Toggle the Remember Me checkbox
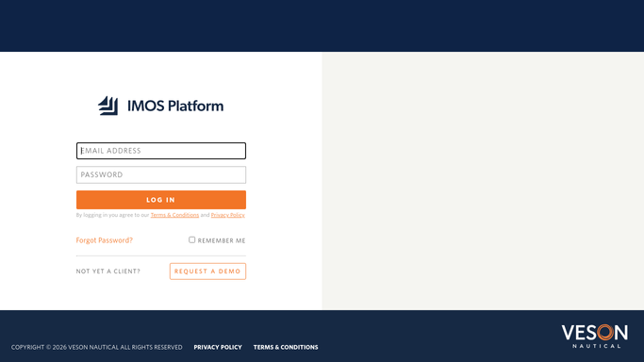 click(191, 239)
